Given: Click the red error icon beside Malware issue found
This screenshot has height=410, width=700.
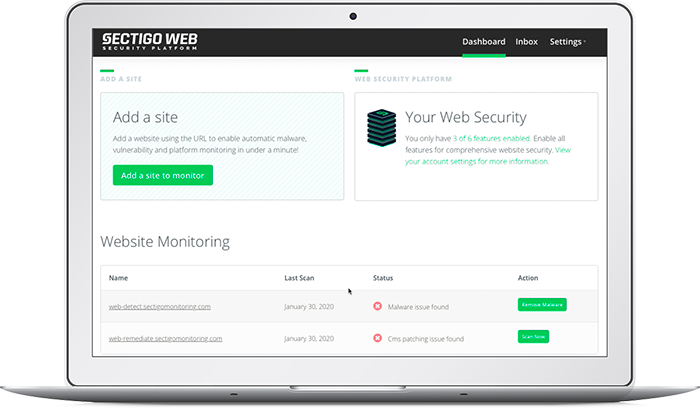Looking at the screenshot, I should [377, 306].
